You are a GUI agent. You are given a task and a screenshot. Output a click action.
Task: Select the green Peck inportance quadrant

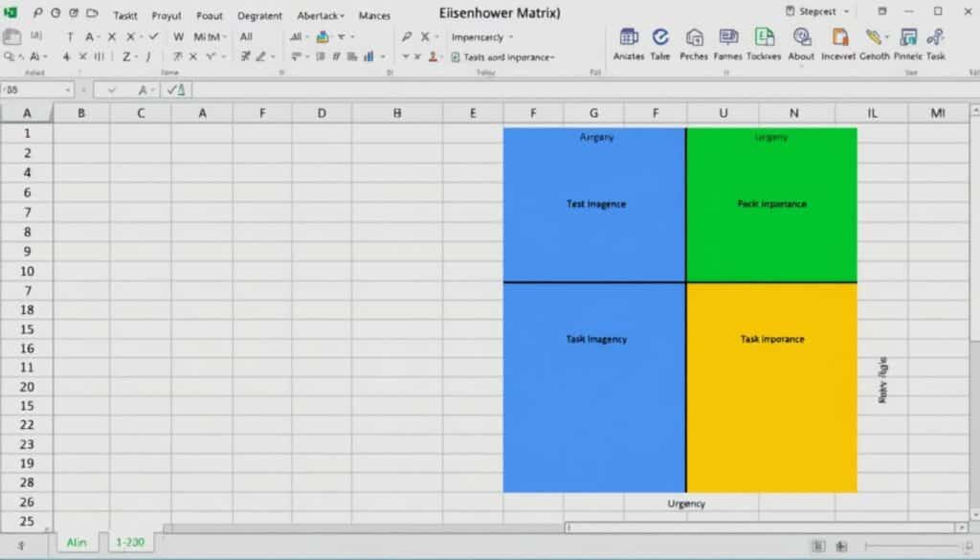pyautogui.click(x=772, y=205)
